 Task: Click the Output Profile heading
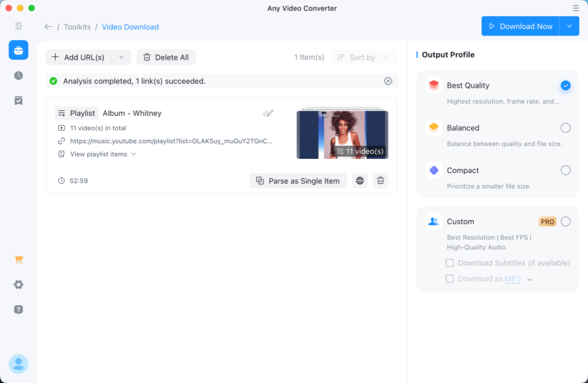pos(448,55)
